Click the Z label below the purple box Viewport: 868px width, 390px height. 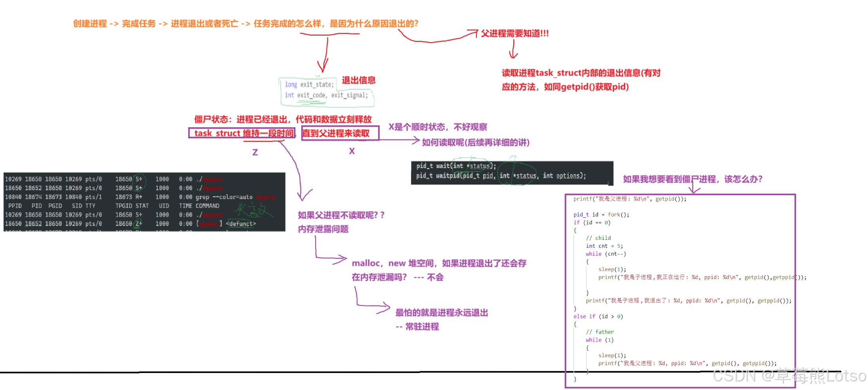coord(255,151)
